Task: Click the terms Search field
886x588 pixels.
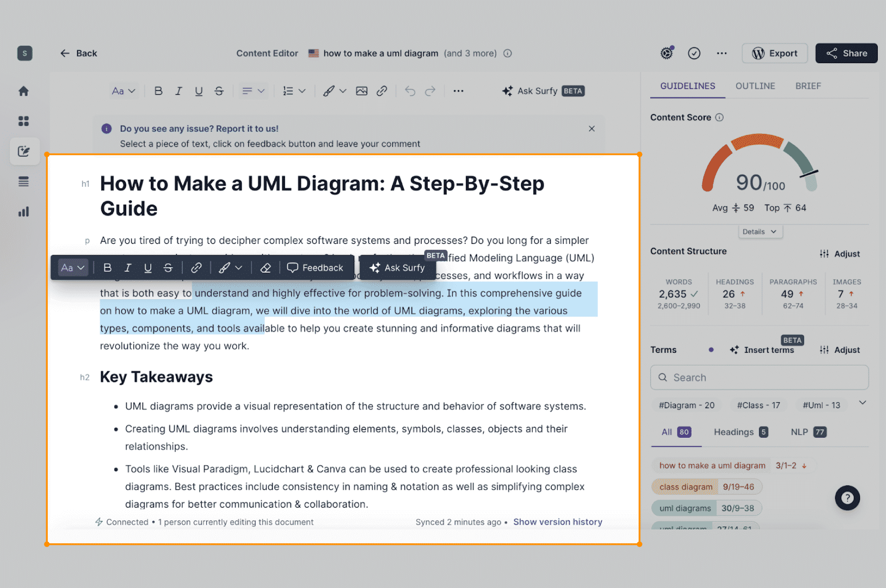Action: pyautogui.click(x=759, y=377)
